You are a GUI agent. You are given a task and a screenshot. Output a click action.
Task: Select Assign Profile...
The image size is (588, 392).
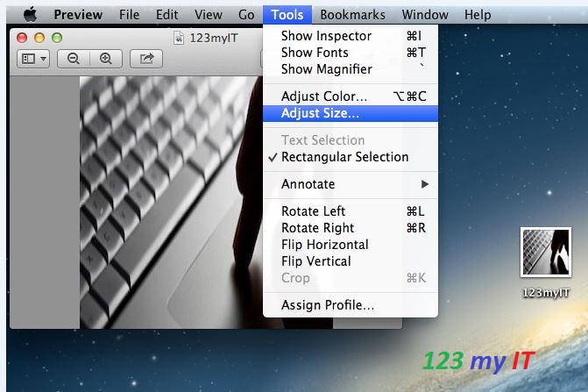coord(351,305)
